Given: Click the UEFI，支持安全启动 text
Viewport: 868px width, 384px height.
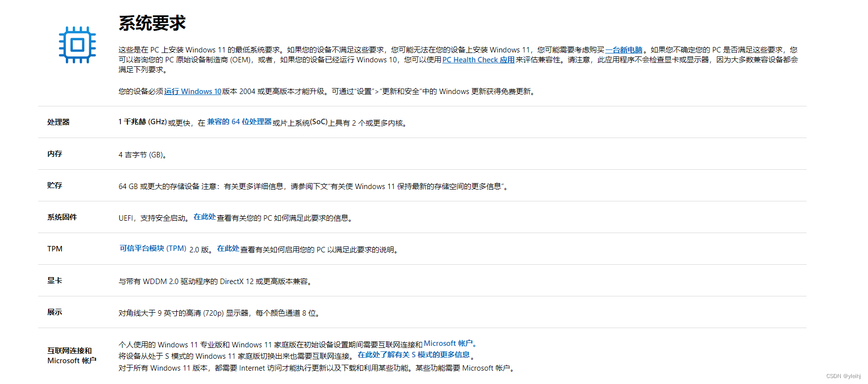Looking at the screenshot, I should [153, 218].
